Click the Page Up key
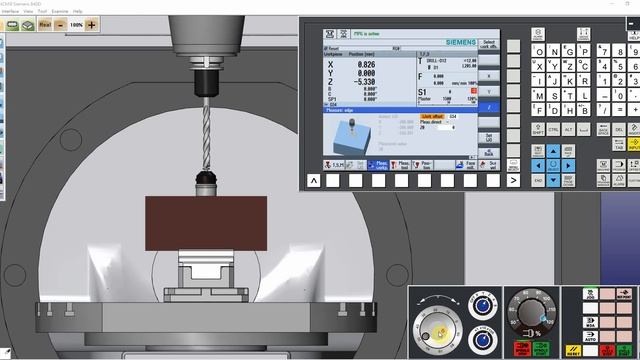Viewport: 640px width, 360px height. tap(568, 151)
